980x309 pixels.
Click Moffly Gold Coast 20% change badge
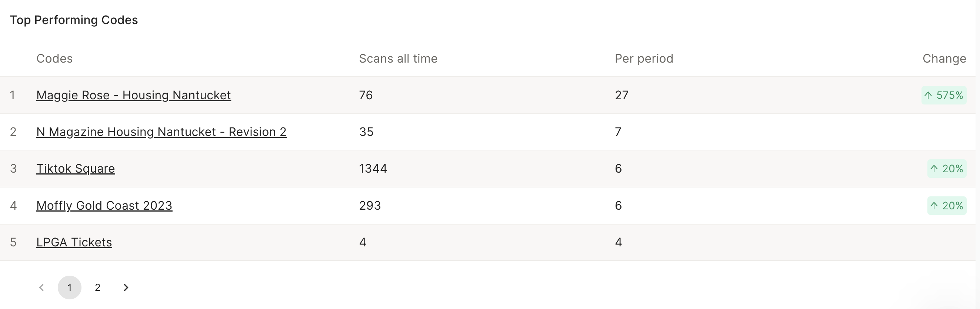(947, 206)
